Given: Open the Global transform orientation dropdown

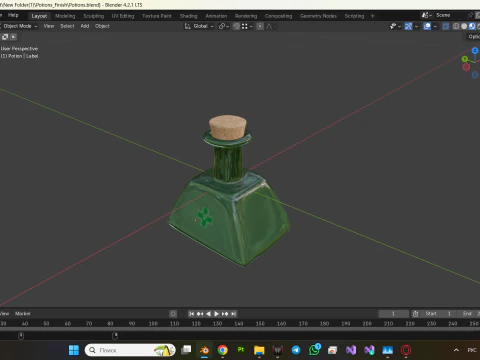Looking at the screenshot, I should (x=199, y=26).
